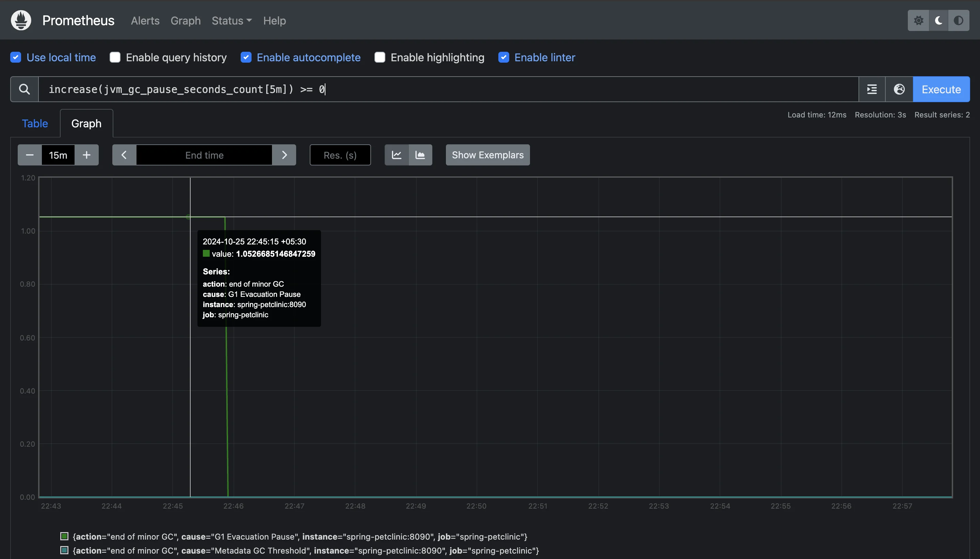Click G1 Evacuation Pause legend color swatch
The width and height of the screenshot is (980, 559).
tap(64, 536)
